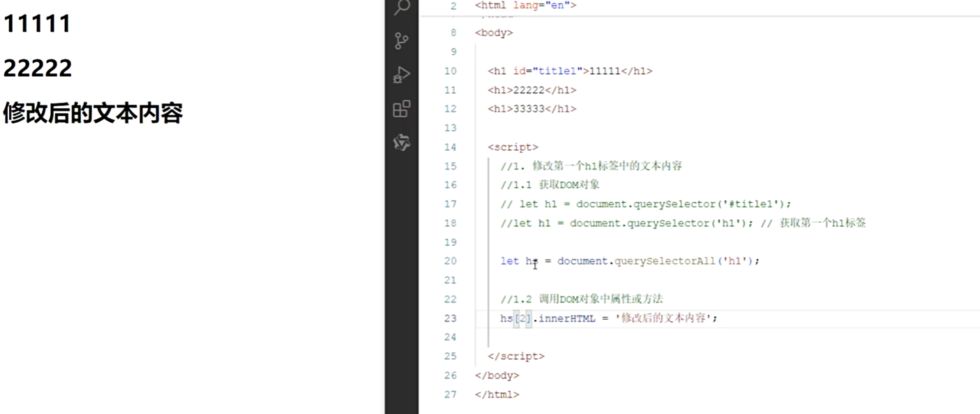Screen dimensions: 980x414
Task: Open the Source Control view
Action: click(x=402, y=41)
